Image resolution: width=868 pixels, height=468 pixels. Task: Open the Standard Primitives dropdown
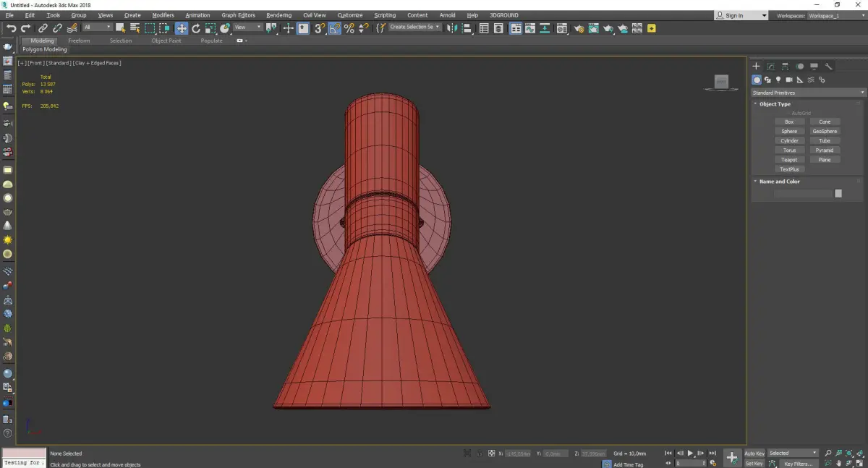coord(808,93)
